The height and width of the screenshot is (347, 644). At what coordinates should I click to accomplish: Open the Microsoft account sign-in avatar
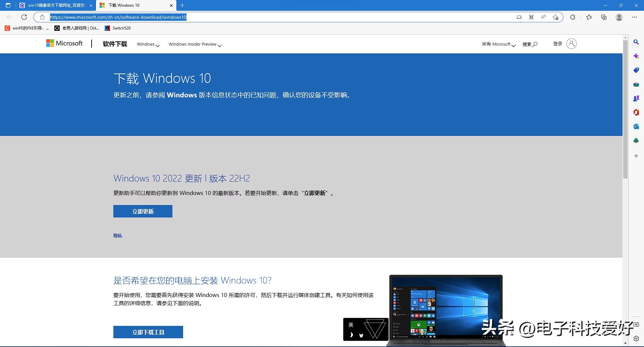coord(572,44)
